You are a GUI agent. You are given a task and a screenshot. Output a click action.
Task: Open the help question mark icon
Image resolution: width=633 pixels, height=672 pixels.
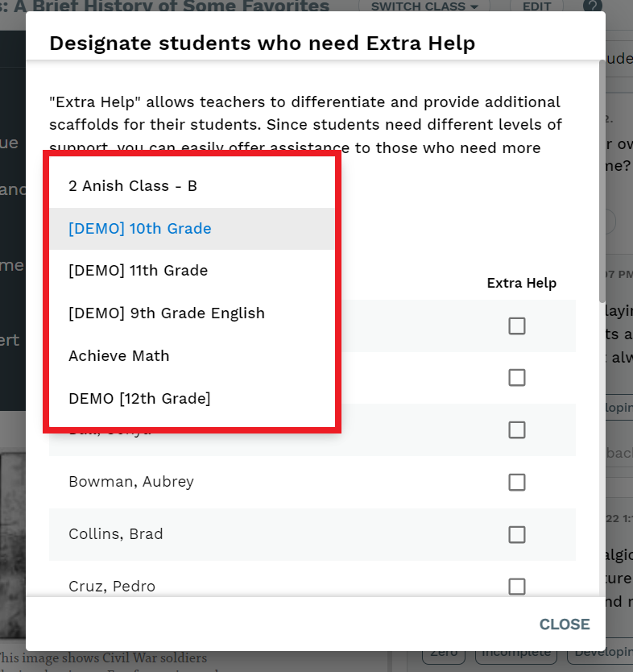[593, 6]
